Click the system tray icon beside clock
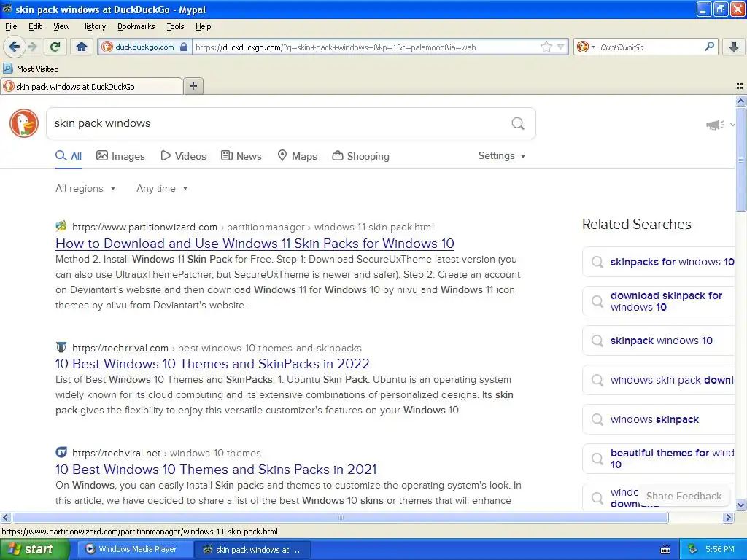This screenshot has height=560, width=747. tap(693, 549)
